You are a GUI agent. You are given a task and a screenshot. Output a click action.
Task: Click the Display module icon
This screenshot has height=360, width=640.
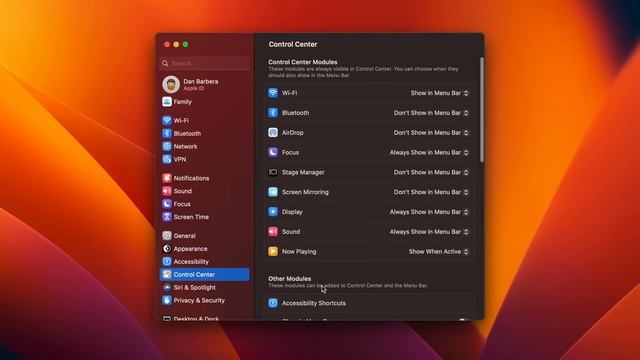[x=273, y=212]
